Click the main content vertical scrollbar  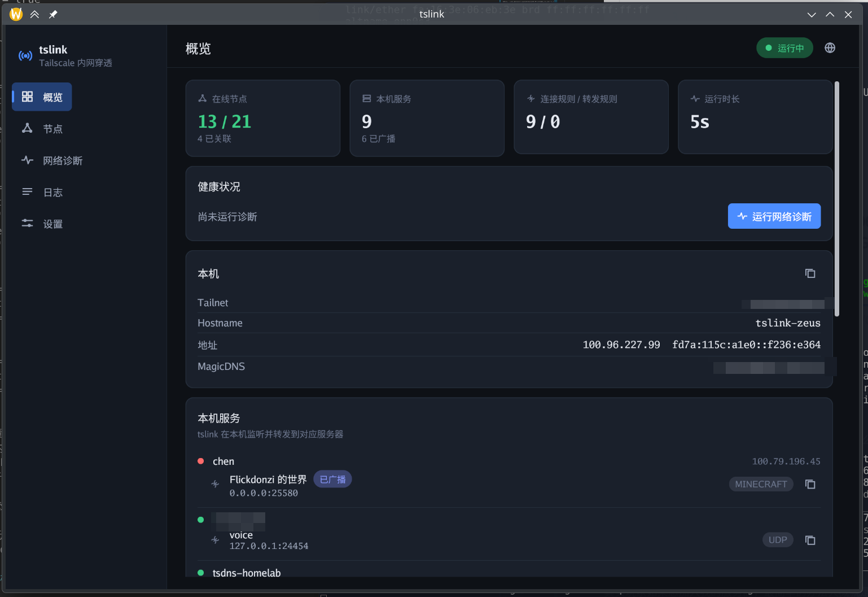pyautogui.click(x=837, y=199)
